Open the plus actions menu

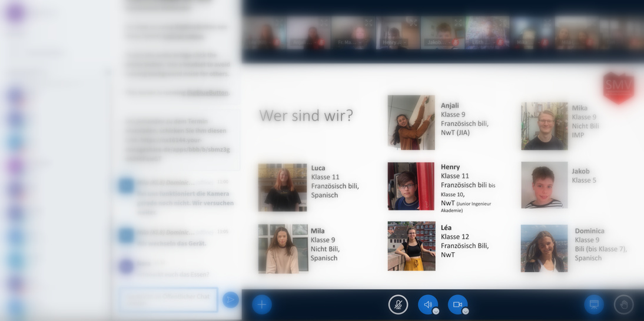tap(262, 305)
